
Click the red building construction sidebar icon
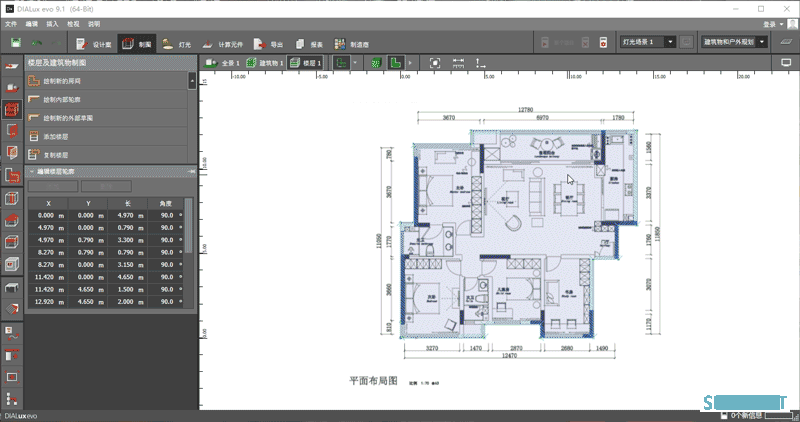12,109
